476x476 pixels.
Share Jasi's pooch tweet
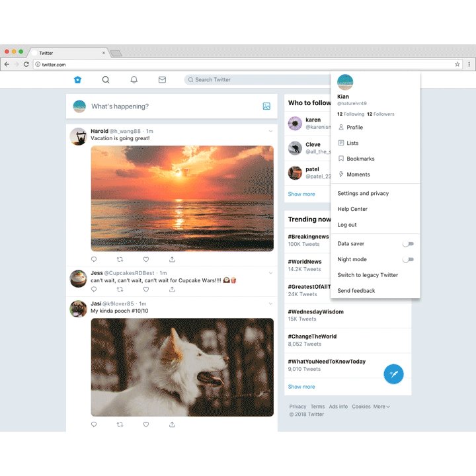(172, 424)
